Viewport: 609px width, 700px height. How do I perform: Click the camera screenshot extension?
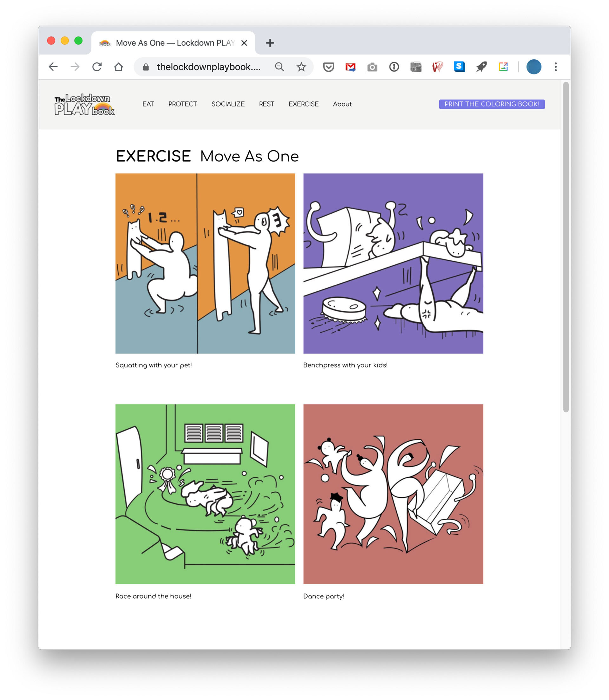[372, 67]
